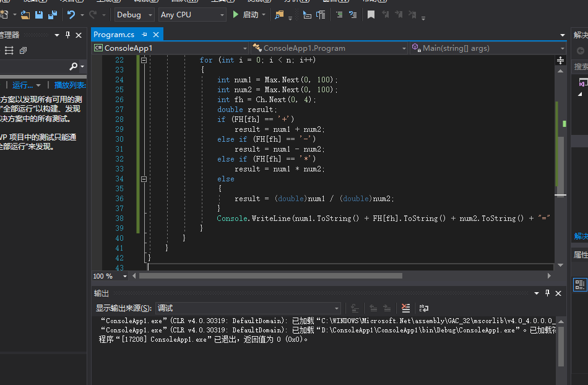Open the playlist link in the test panel

pyautogui.click(x=70, y=85)
